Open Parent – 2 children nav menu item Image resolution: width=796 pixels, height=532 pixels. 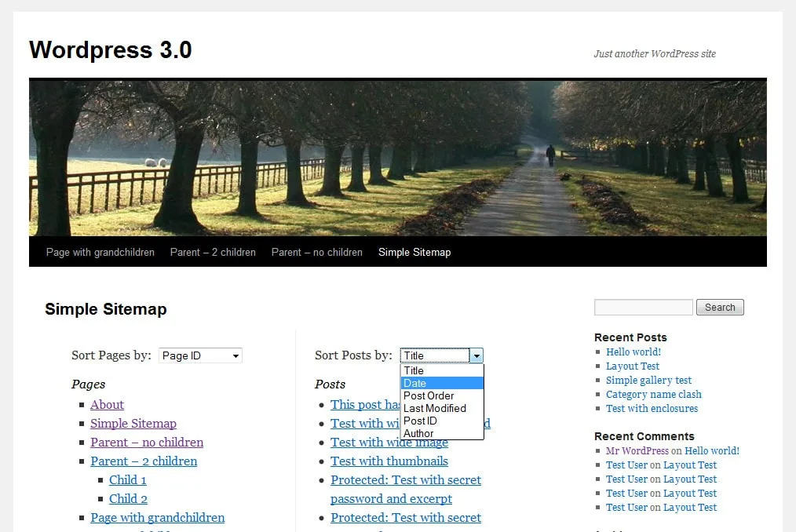tap(213, 253)
